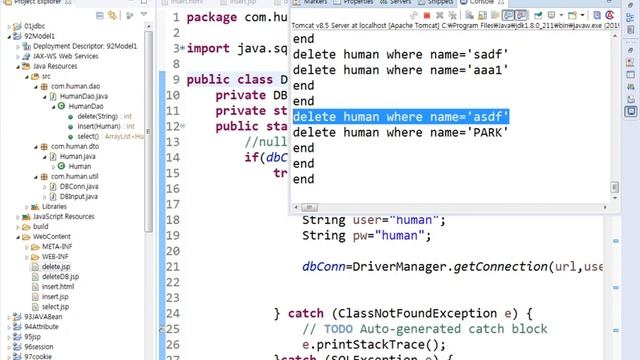
Task: Toggle Word Wrap in Console toolbar
Action: pos(495,16)
